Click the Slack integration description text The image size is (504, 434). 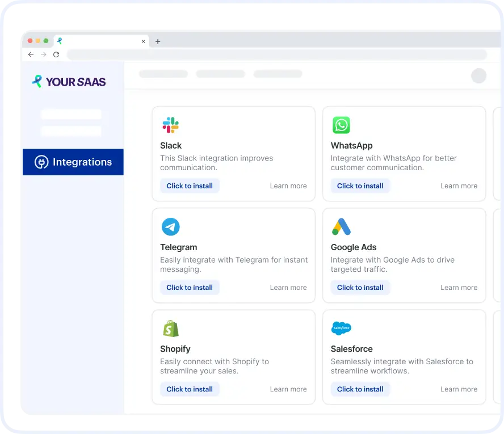pos(216,163)
